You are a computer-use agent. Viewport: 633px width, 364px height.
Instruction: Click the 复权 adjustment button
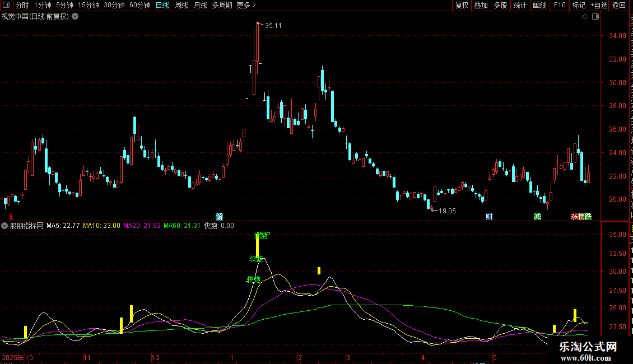pyautogui.click(x=462, y=5)
